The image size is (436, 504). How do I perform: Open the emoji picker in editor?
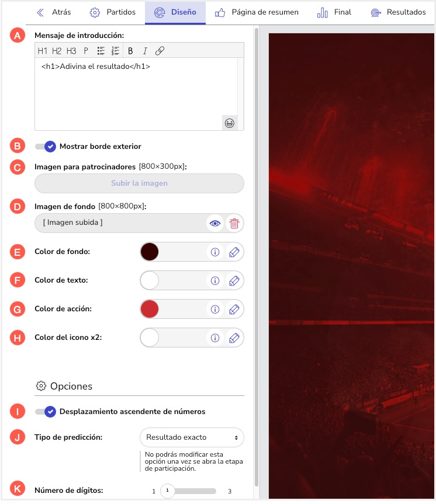230,123
